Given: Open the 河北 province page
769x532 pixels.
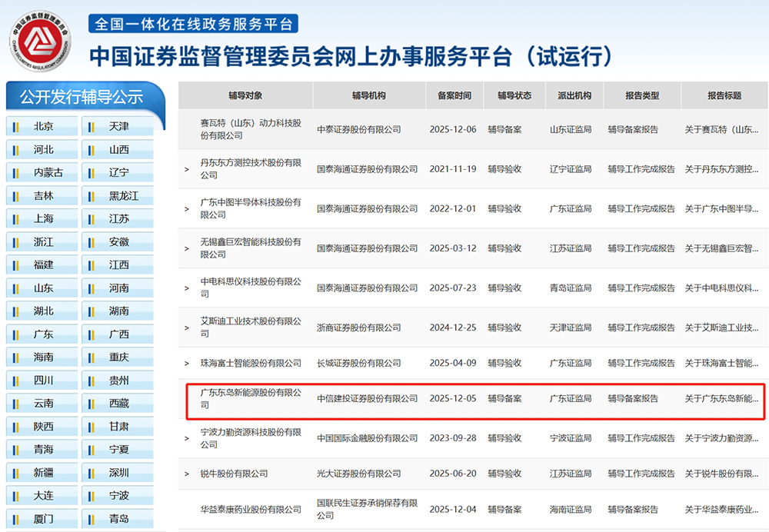Looking at the screenshot, I should 42,149.
